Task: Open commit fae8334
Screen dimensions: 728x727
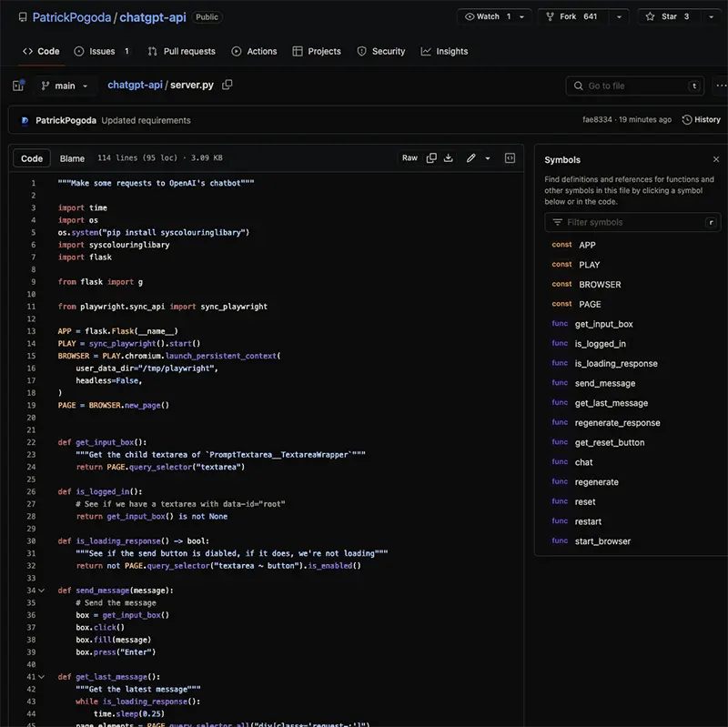Action: coord(597,120)
